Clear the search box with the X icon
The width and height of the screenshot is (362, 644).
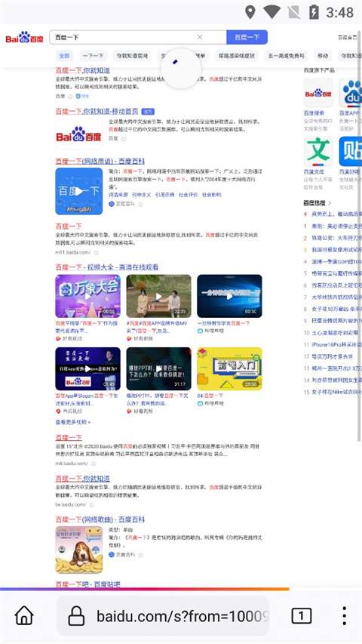click(200, 37)
